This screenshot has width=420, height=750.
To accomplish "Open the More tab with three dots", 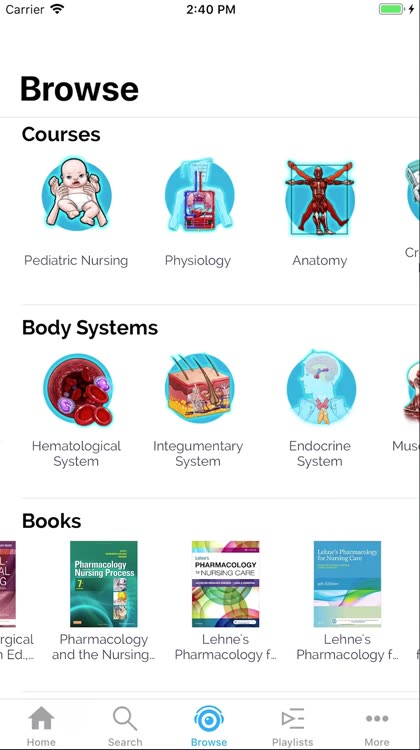I will tap(377, 726).
